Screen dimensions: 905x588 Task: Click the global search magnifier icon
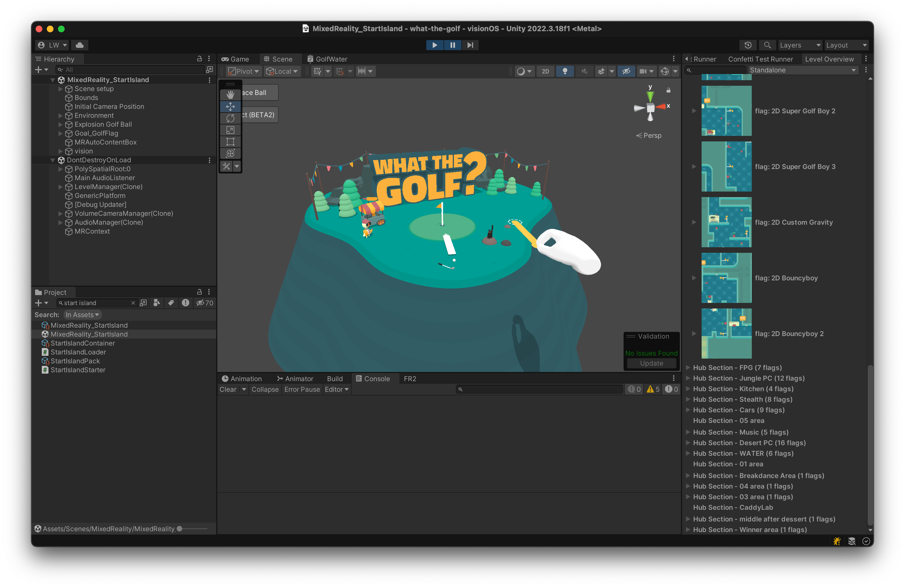point(767,45)
